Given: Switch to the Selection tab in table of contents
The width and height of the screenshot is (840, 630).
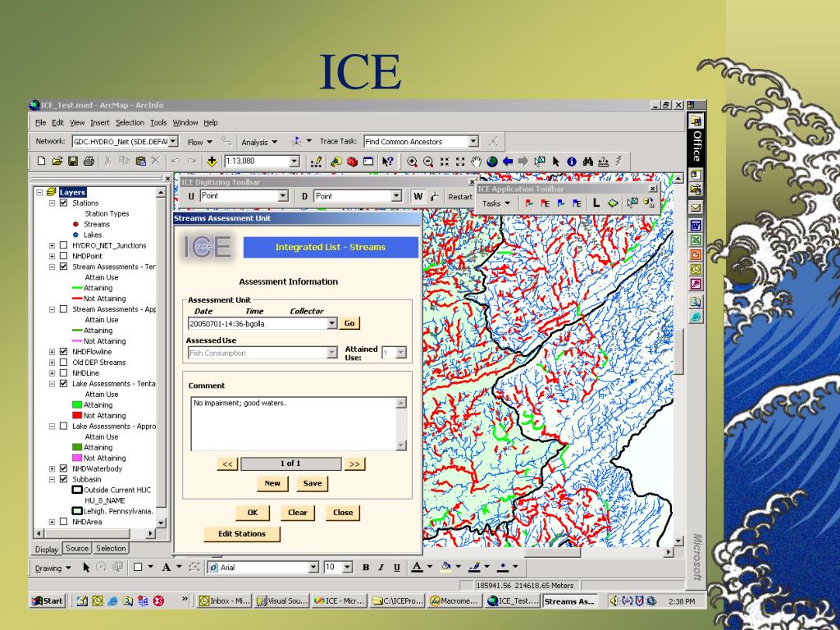Looking at the screenshot, I should (x=111, y=548).
